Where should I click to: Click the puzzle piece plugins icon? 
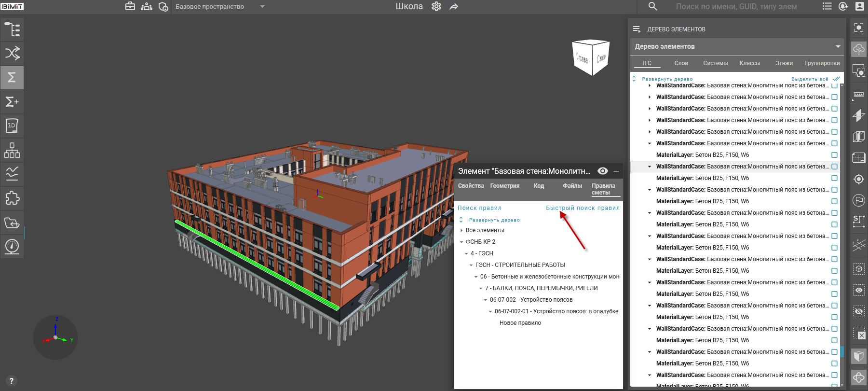coord(12,198)
